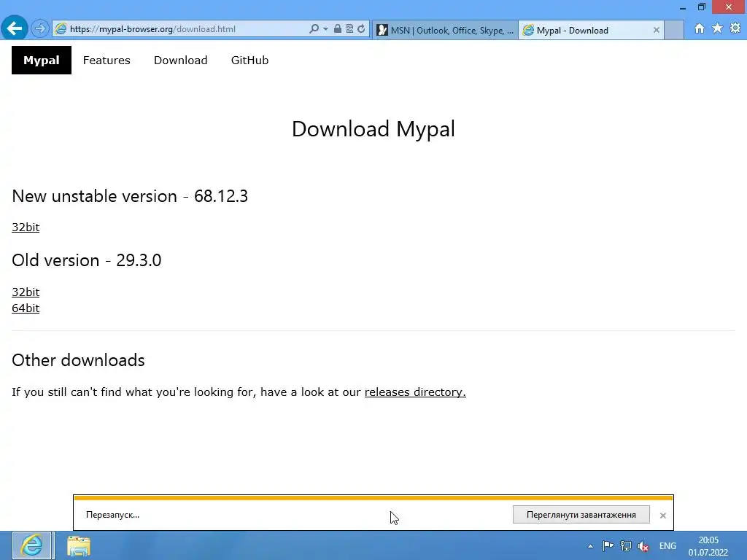Viewport: 747px width, 560px height.
Task: Open Action Center flag icon
Action: [x=608, y=545]
